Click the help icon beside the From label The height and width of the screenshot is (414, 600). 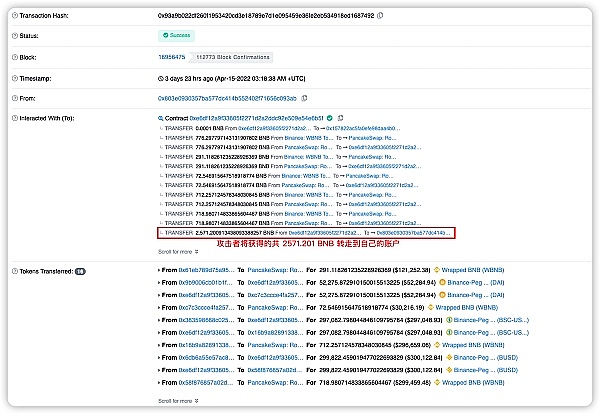coord(15,98)
